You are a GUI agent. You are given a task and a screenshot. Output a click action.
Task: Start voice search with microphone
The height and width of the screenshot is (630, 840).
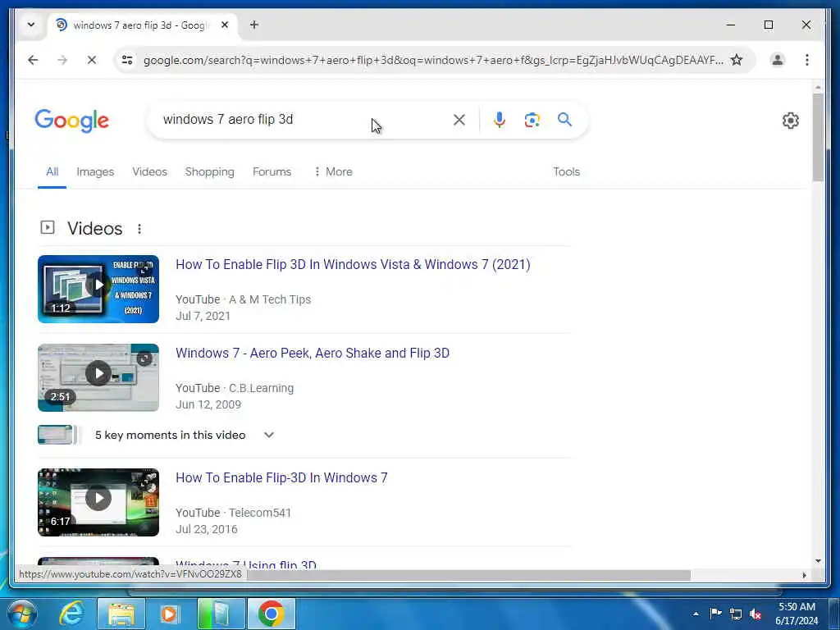pos(500,120)
